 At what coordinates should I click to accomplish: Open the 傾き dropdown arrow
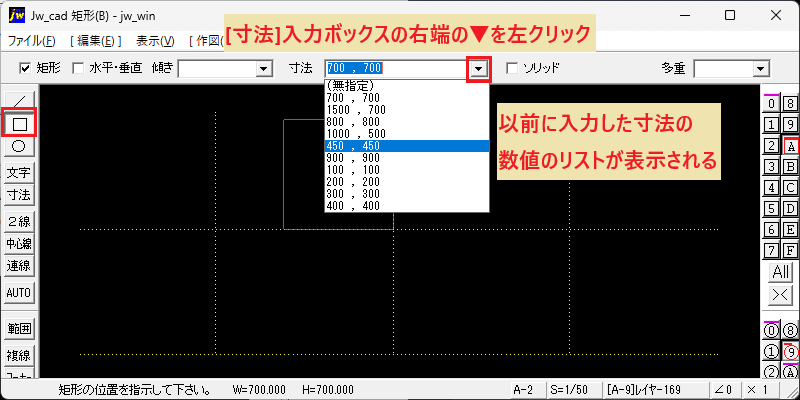(x=264, y=68)
